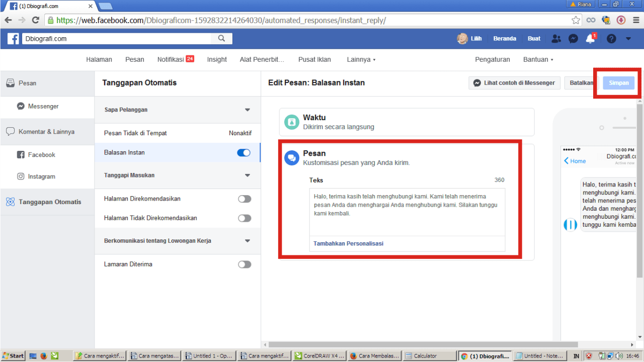Open the Pusat Iklan tab
The image size is (644, 362).
point(314,59)
